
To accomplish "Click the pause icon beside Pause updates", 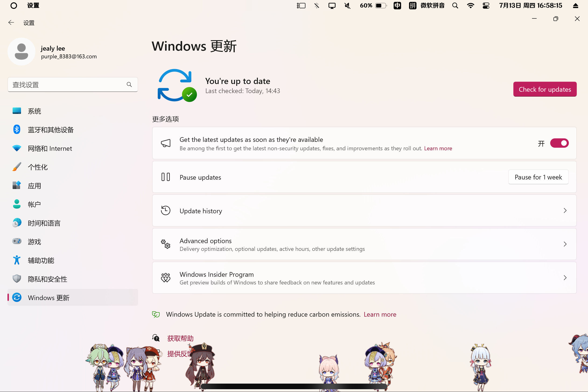I will [x=165, y=177].
